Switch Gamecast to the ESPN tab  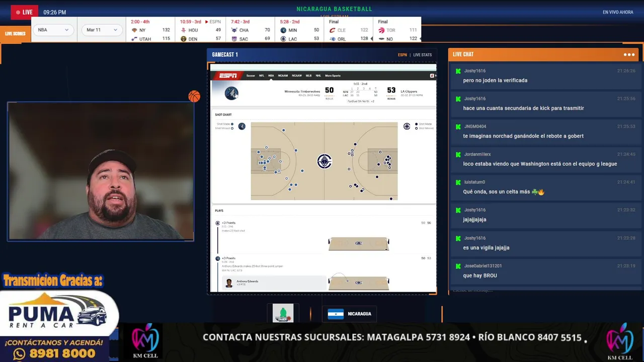(403, 55)
